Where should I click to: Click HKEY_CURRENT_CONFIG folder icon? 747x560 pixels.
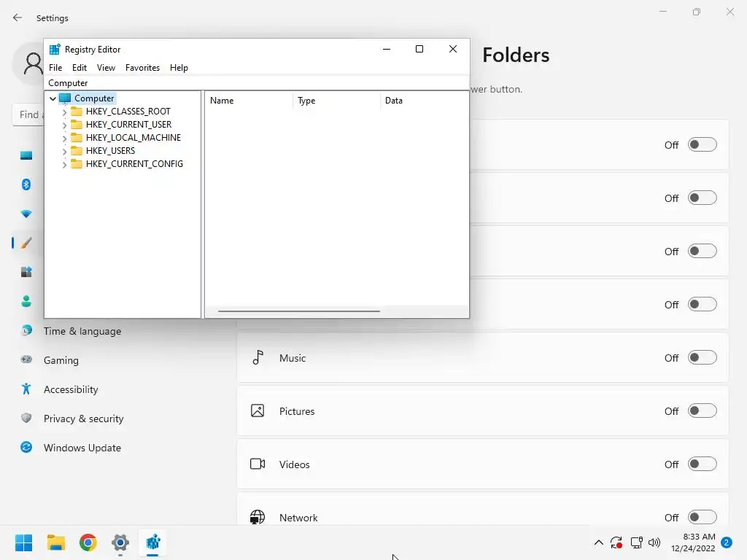[76, 164]
